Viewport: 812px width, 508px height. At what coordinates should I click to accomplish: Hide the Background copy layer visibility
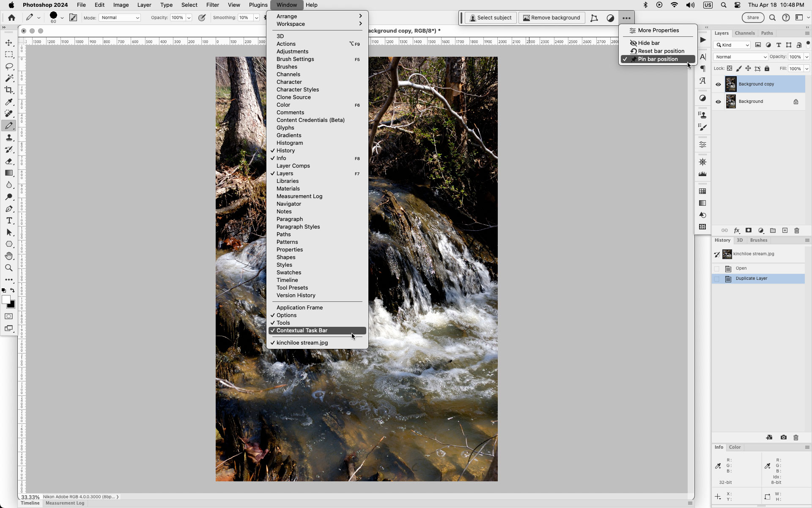tap(718, 84)
